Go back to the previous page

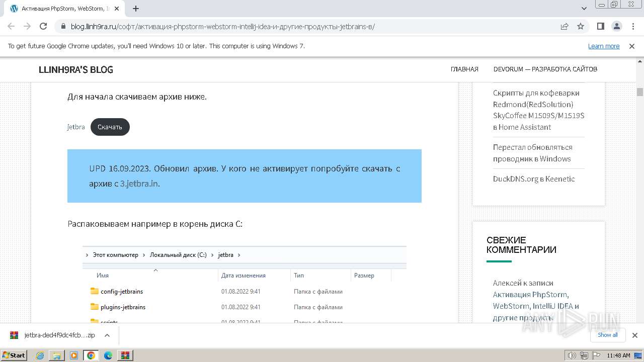pos(11,26)
